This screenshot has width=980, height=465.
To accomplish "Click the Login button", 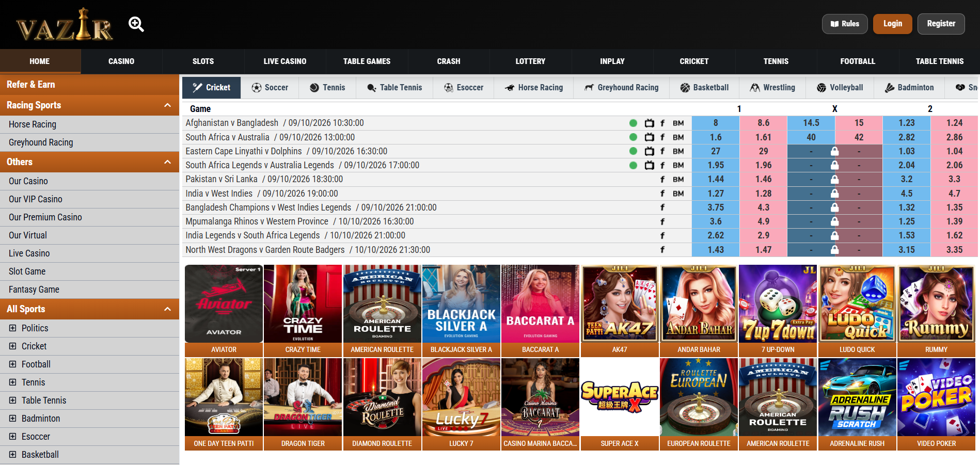I will (892, 24).
